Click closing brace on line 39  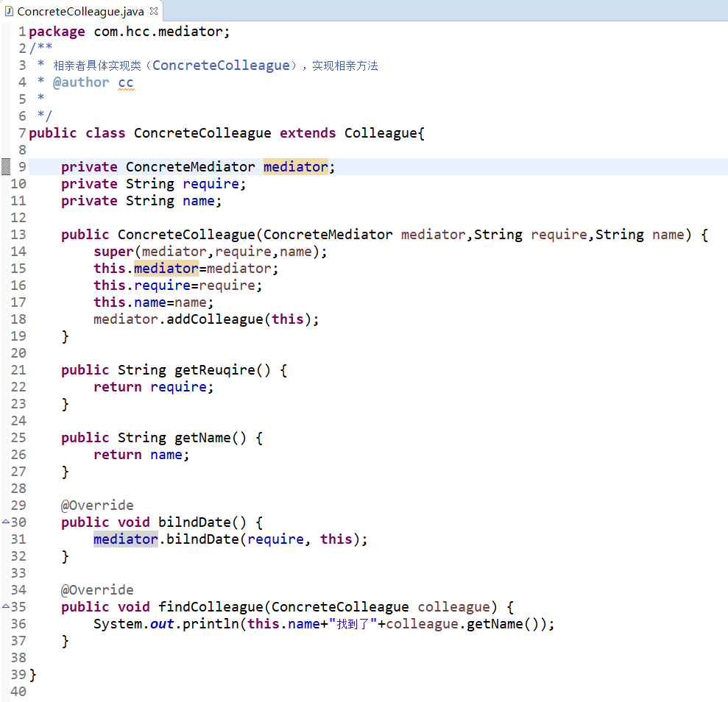coord(32,675)
